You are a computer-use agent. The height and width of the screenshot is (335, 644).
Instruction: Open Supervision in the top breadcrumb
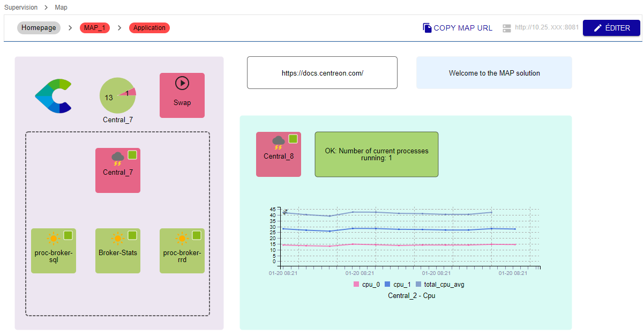[21, 8]
